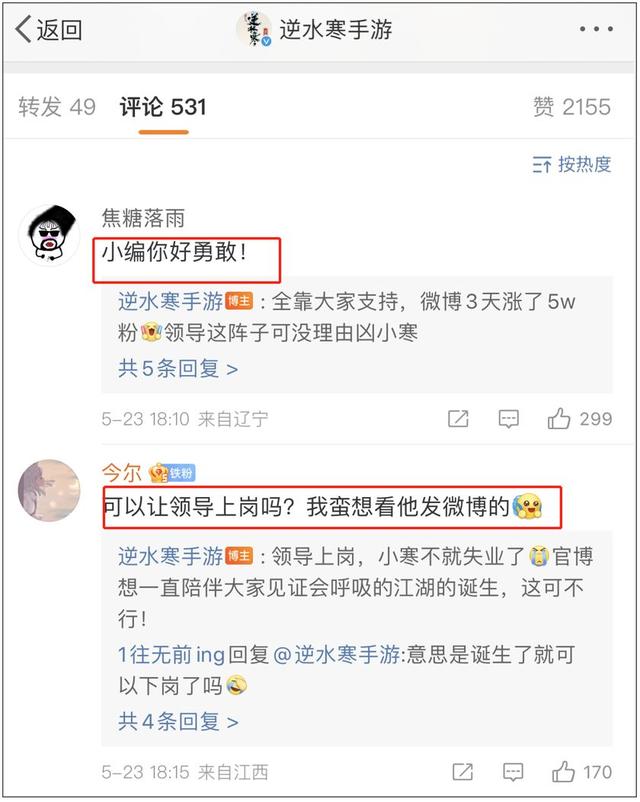Switch to the 赞 2155 tab

click(572, 107)
